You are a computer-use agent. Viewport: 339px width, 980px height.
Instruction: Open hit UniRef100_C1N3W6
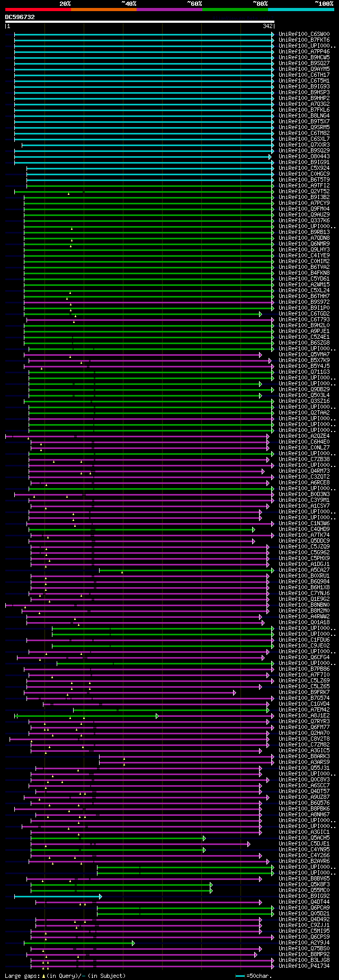tap(304, 523)
